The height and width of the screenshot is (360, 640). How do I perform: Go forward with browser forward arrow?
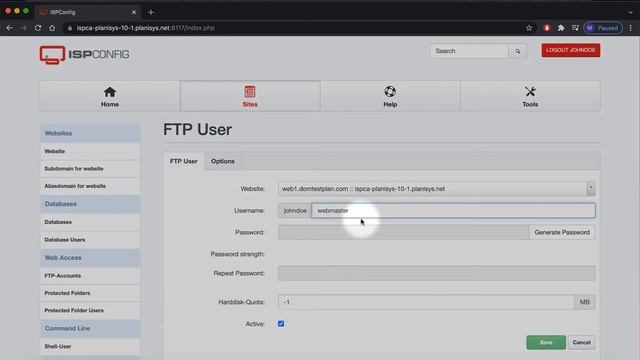[24, 28]
